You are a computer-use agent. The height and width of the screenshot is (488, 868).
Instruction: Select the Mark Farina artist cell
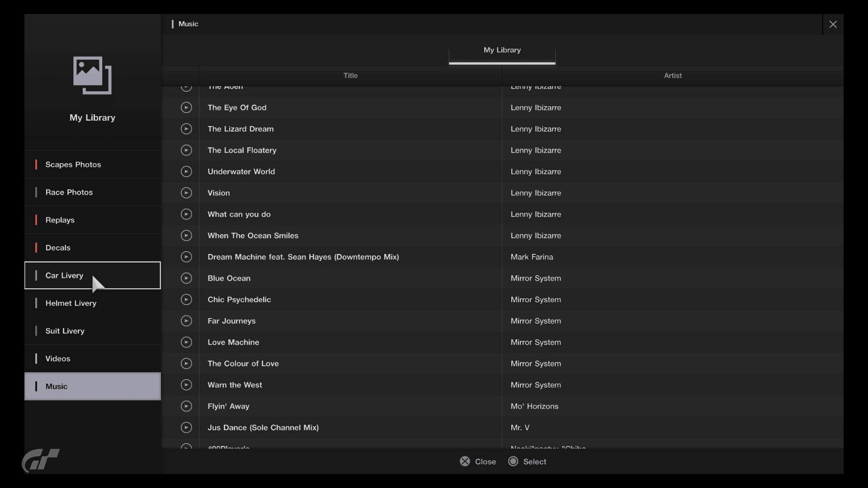point(673,257)
